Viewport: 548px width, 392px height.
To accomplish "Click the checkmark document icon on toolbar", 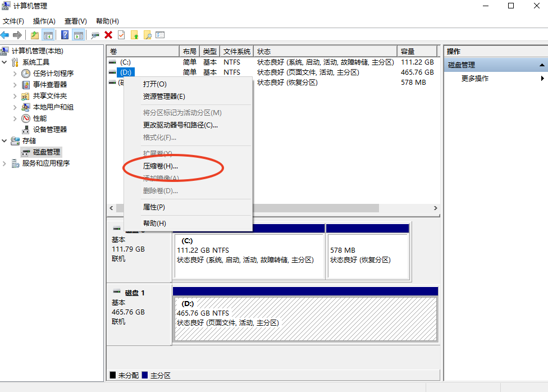I will pos(121,35).
